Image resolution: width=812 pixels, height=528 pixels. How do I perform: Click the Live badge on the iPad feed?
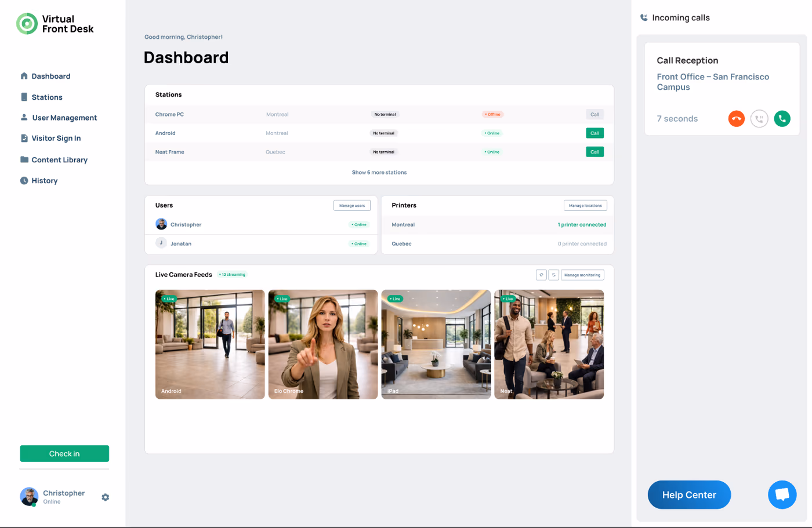click(395, 298)
